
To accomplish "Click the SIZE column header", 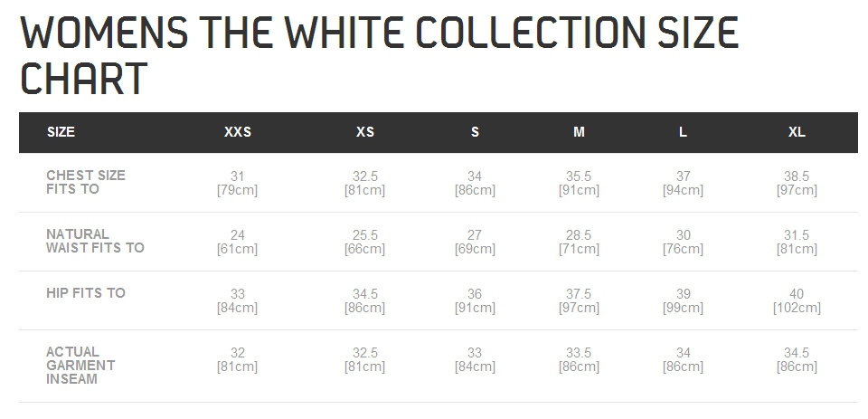I will (x=61, y=132).
